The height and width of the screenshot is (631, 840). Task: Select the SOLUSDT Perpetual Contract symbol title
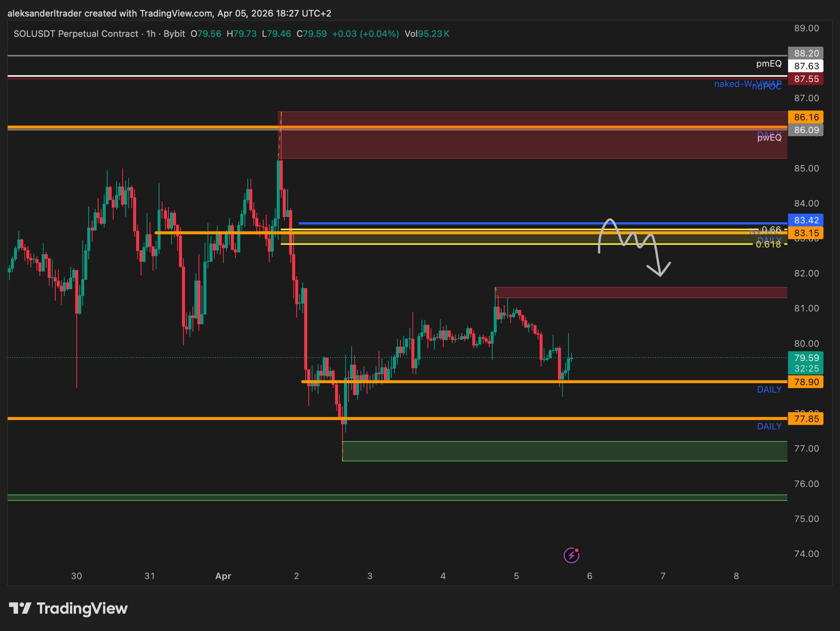point(76,34)
